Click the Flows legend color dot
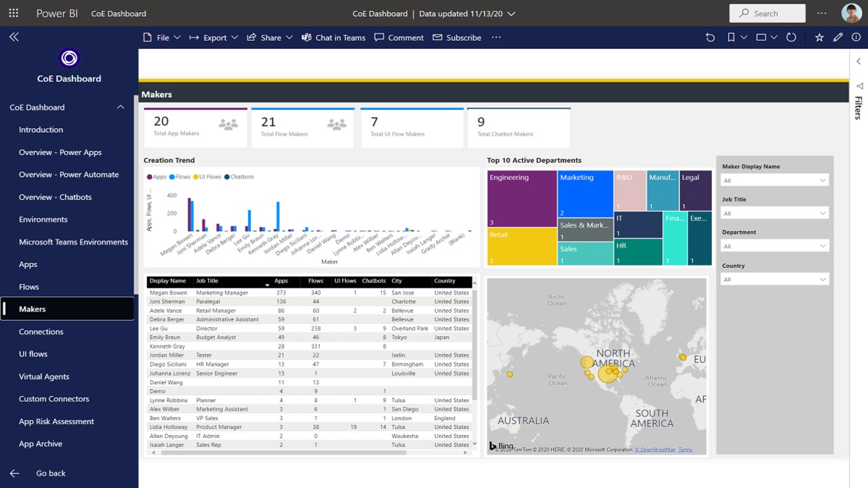Viewport: 868px width, 488px height. 172,177
